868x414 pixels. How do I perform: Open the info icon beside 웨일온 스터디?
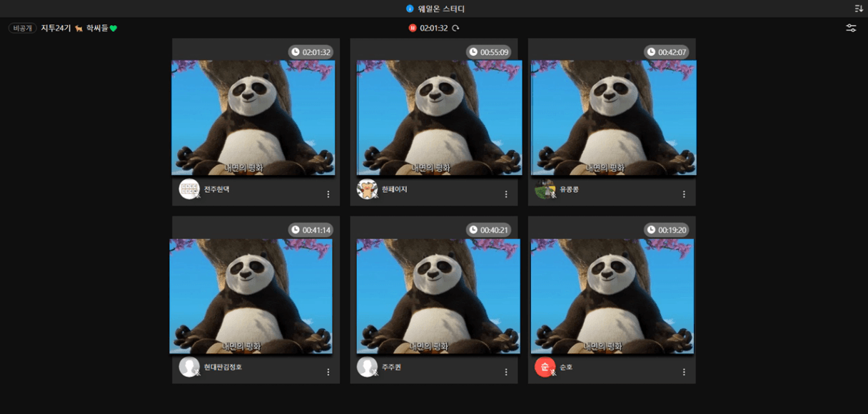point(410,9)
